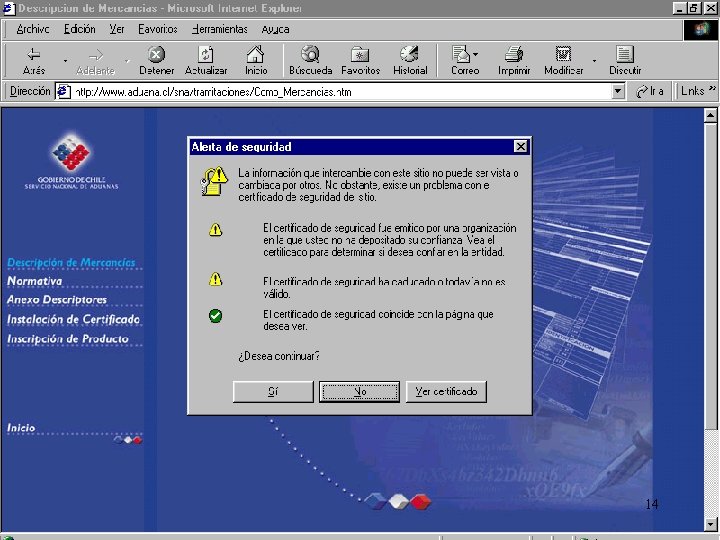Expand the Links toolbar chevron

click(x=712, y=88)
